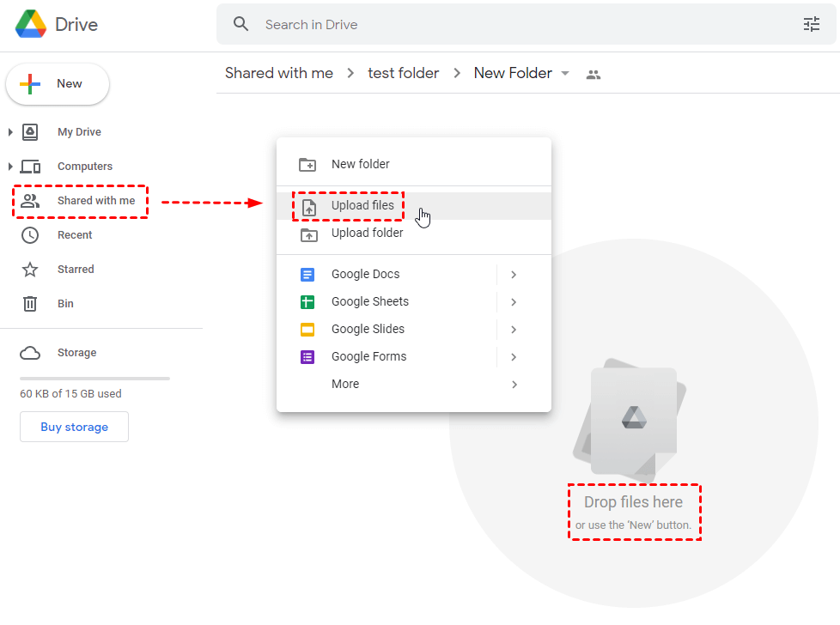Open Starred in sidebar
The height and width of the screenshot is (625, 840).
tap(76, 270)
